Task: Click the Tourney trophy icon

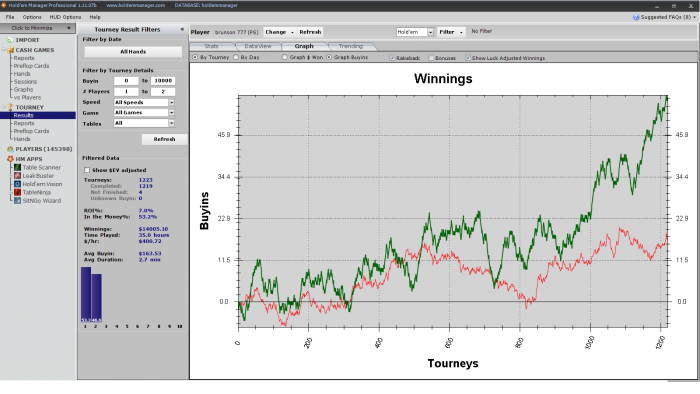Action: [10, 108]
